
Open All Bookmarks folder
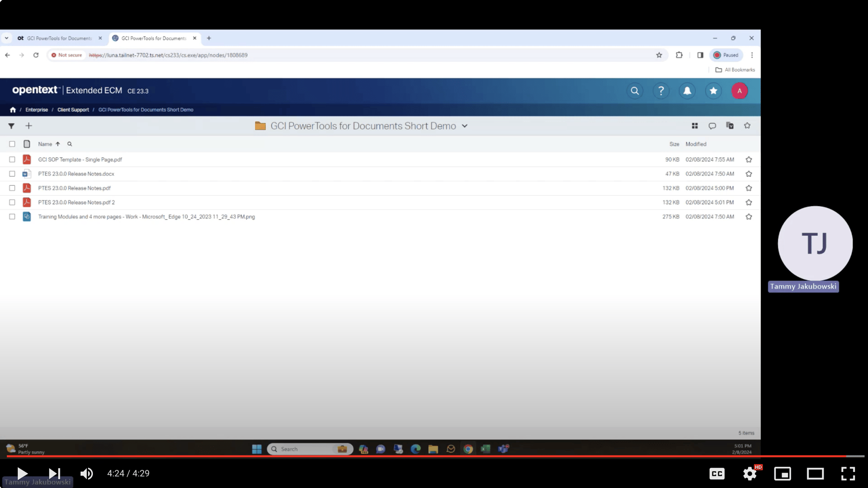pyautogui.click(x=735, y=70)
